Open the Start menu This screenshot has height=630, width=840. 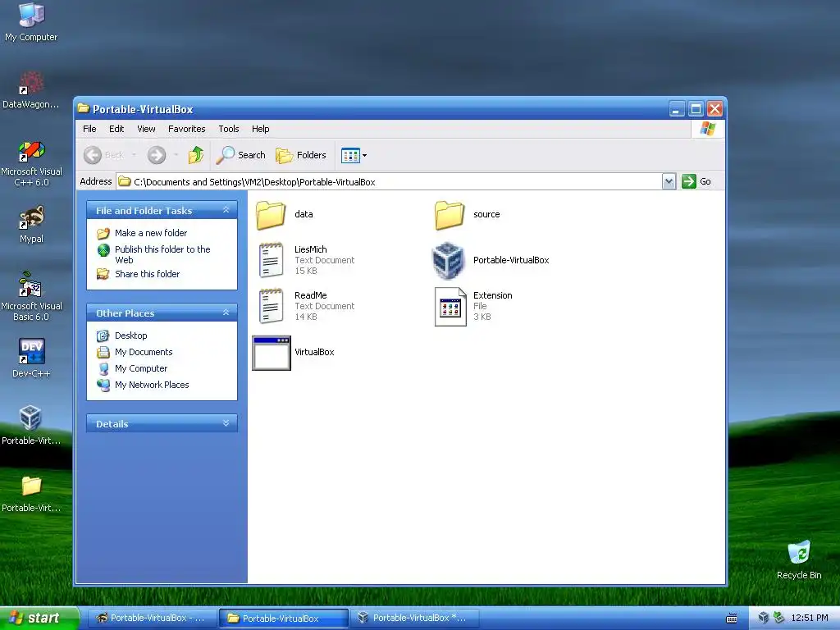coord(39,618)
